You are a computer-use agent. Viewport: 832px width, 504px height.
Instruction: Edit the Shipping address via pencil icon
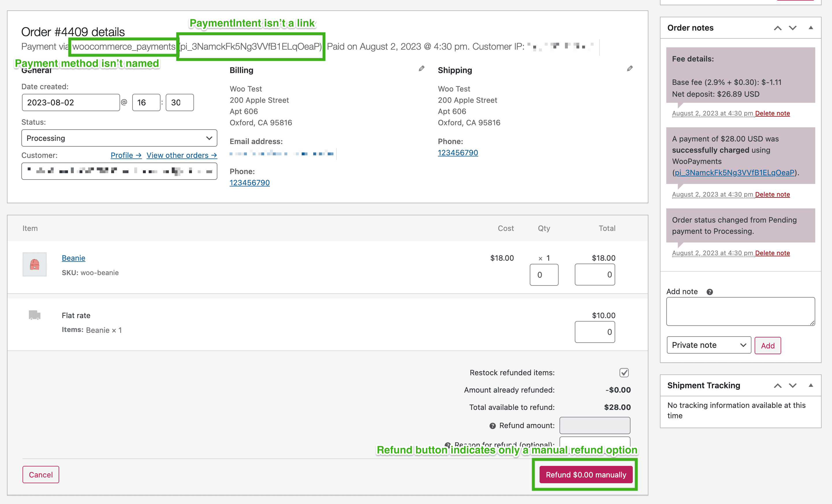[629, 68]
